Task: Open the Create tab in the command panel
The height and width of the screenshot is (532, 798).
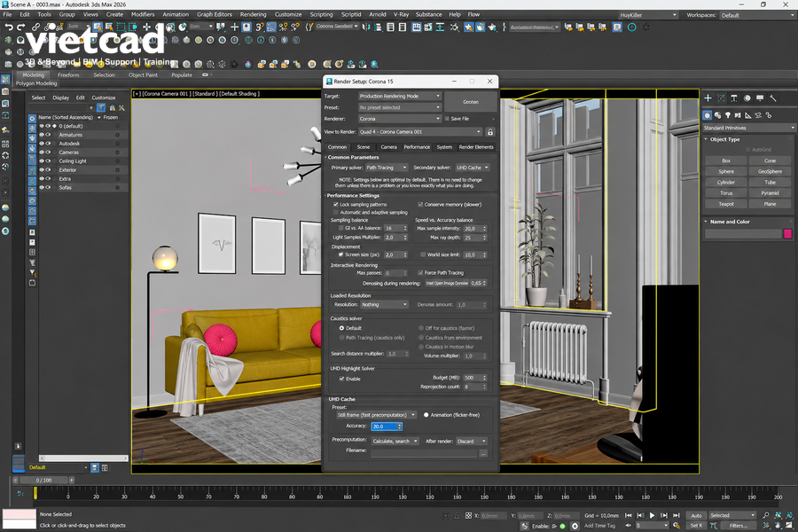Action: coord(708,98)
